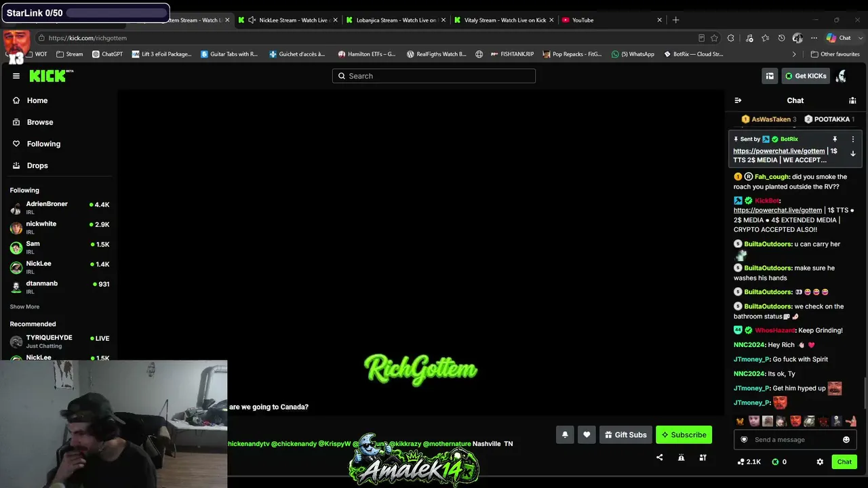Go to the Kick logo homepage
The height and width of the screenshot is (488, 868).
tap(51, 76)
